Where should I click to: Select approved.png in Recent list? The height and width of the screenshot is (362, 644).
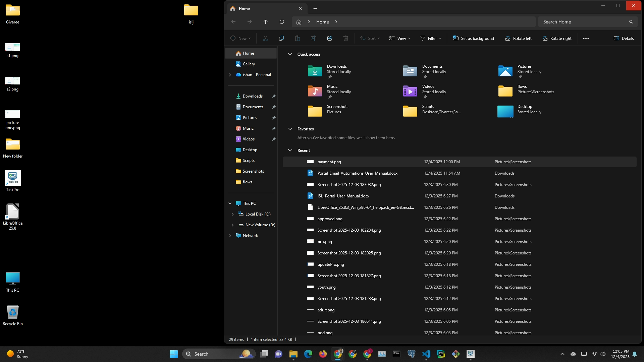tap(330, 219)
